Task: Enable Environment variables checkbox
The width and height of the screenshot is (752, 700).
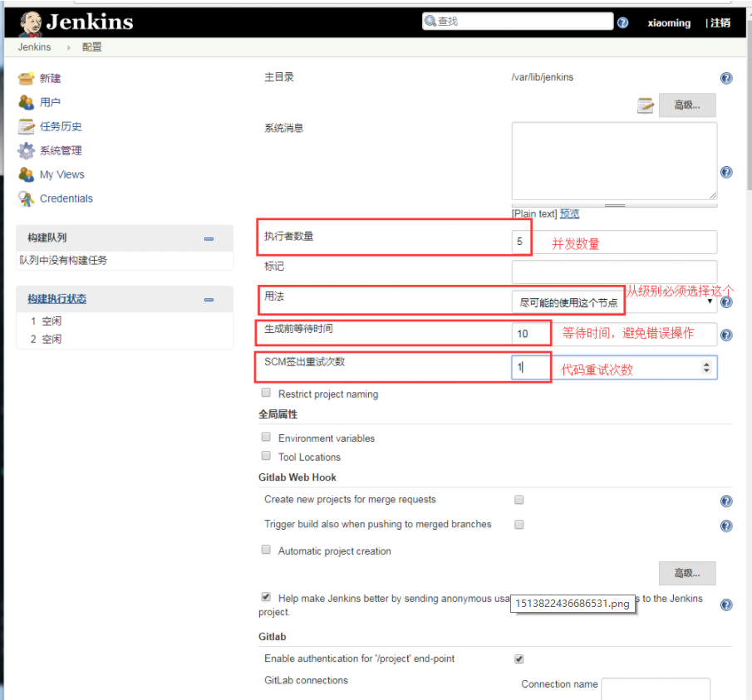Action: (266, 437)
